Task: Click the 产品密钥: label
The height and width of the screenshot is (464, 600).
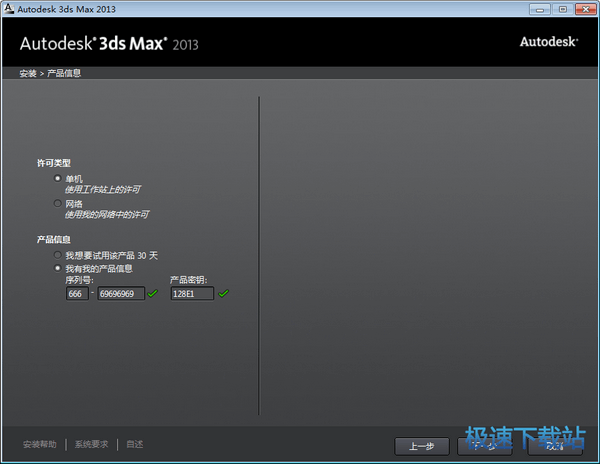Action: (189, 280)
